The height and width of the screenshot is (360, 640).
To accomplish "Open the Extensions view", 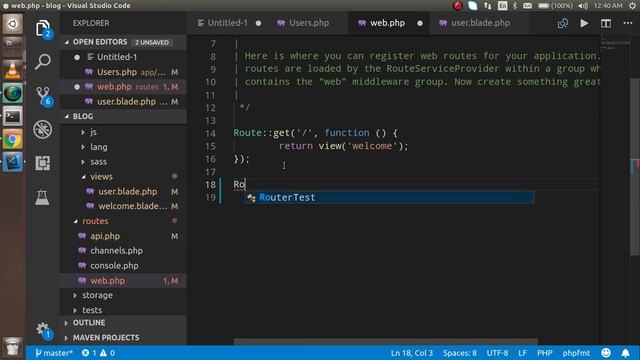I will coord(42,163).
